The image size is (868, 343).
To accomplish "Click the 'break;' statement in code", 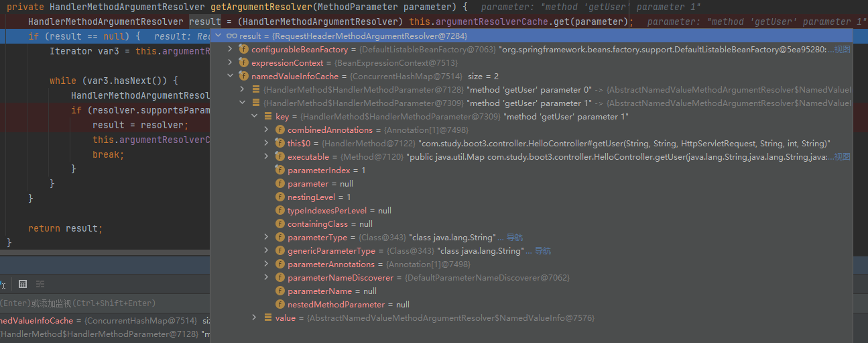I will click(109, 154).
